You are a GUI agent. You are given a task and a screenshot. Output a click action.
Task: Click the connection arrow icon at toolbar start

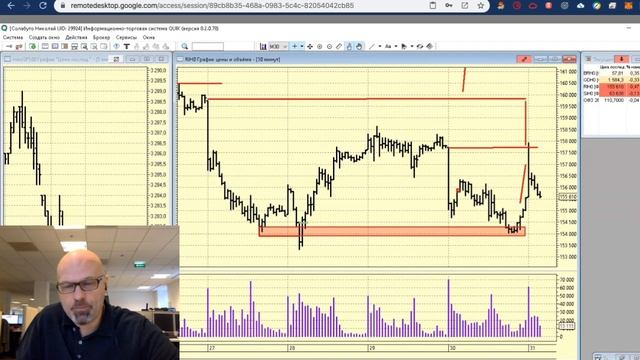point(9,46)
